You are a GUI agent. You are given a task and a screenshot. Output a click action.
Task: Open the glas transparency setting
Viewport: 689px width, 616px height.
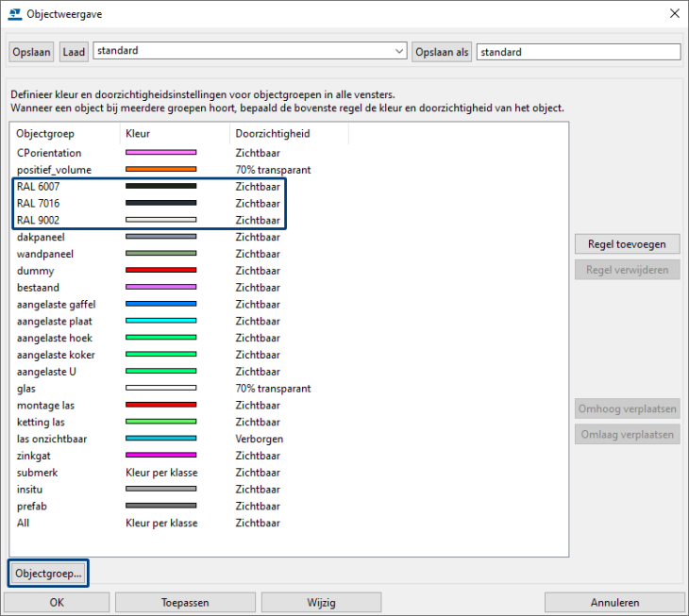pos(273,389)
